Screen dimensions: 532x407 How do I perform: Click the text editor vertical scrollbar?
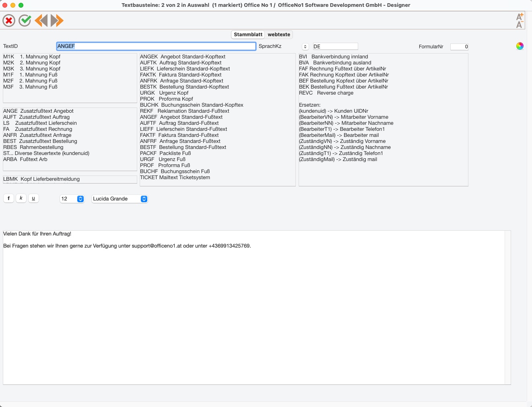pos(508,307)
